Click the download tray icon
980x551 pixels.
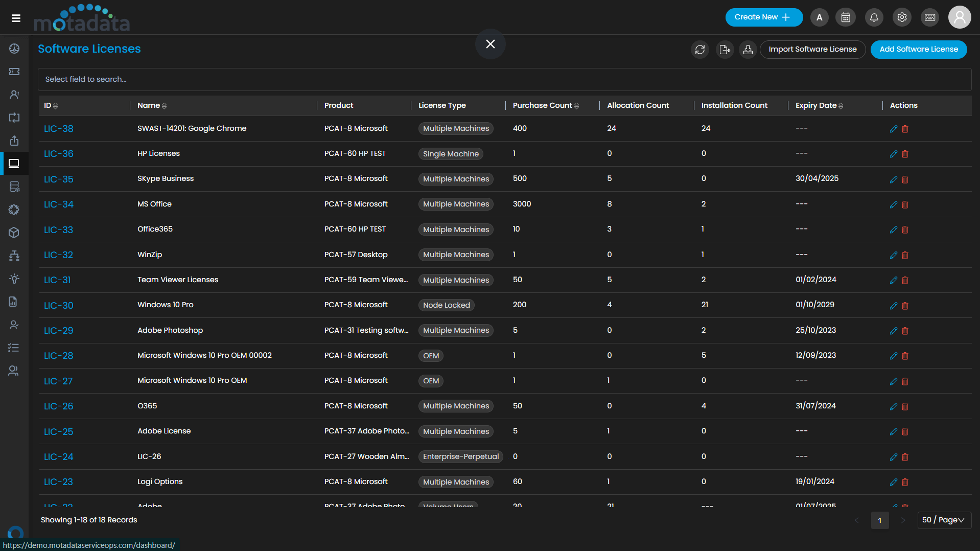[748, 50]
